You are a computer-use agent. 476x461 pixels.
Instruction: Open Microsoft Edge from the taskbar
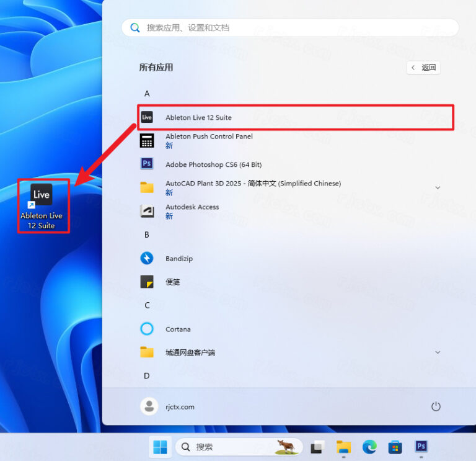[369, 447]
